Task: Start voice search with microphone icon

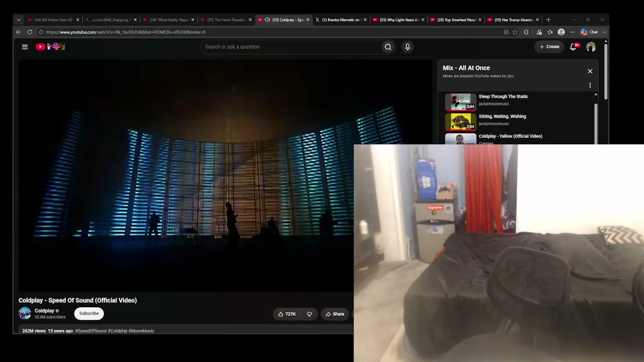Action: [x=408, y=47]
